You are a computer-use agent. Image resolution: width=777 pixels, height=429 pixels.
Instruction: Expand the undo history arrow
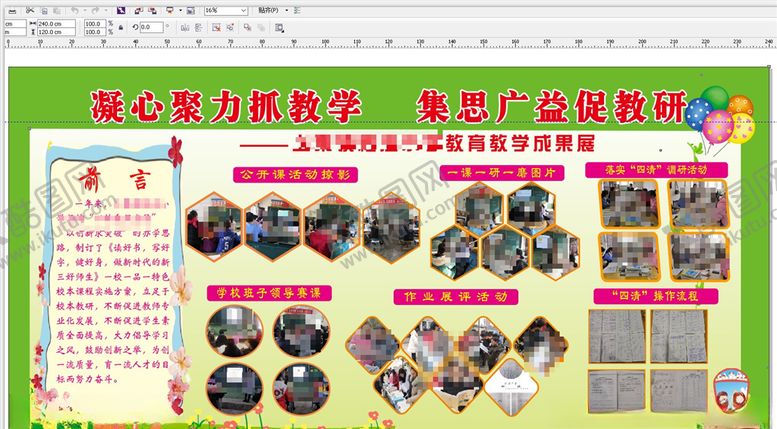[84, 9]
